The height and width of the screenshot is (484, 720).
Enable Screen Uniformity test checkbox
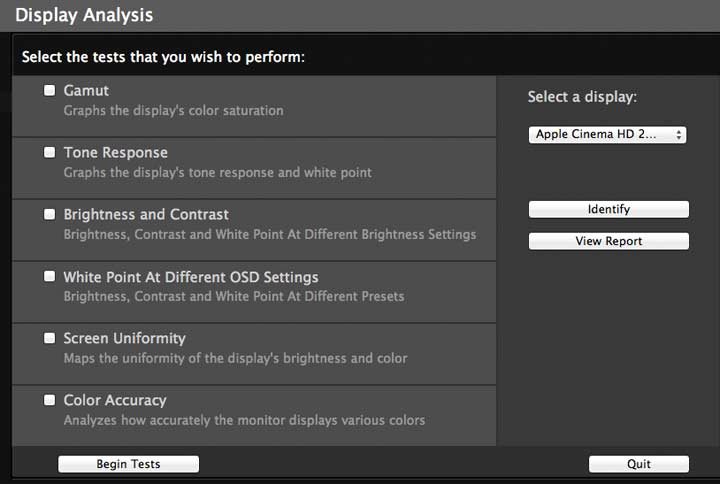tap(50, 338)
